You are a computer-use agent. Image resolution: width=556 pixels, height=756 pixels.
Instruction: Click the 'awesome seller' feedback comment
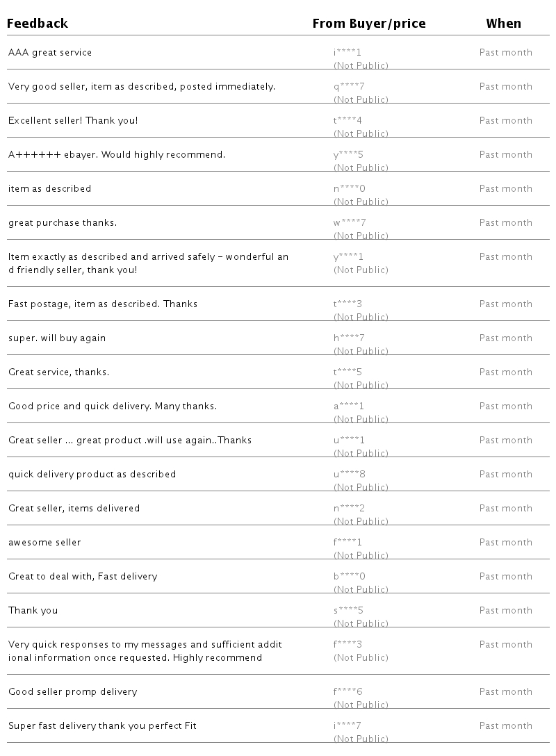pos(44,543)
